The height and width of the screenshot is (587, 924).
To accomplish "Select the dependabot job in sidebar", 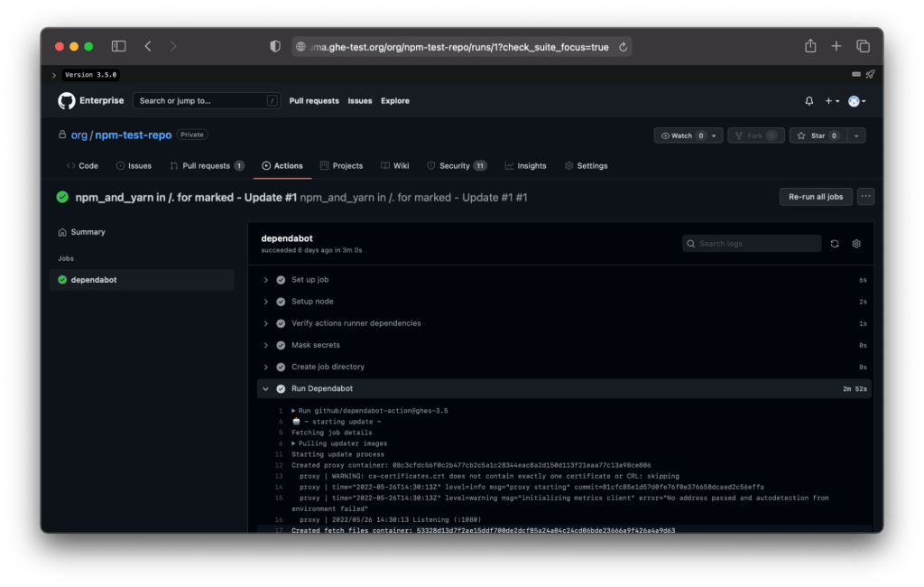I will 142,280.
